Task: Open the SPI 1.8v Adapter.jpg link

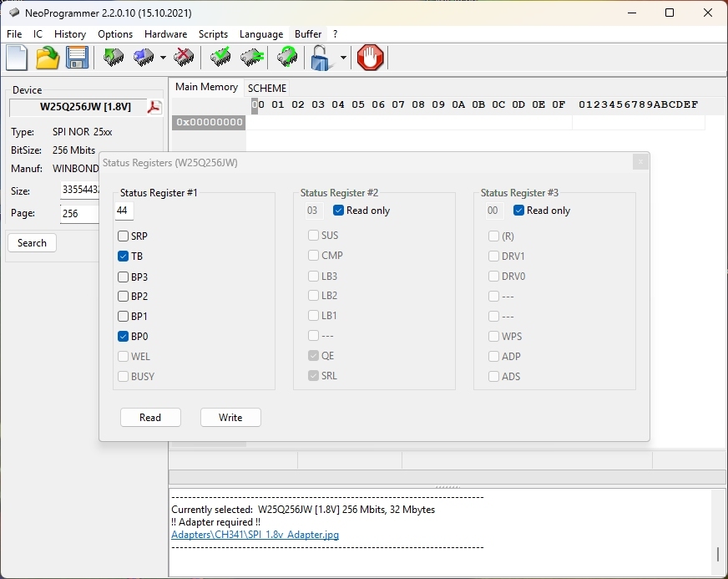Action: (255, 535)
